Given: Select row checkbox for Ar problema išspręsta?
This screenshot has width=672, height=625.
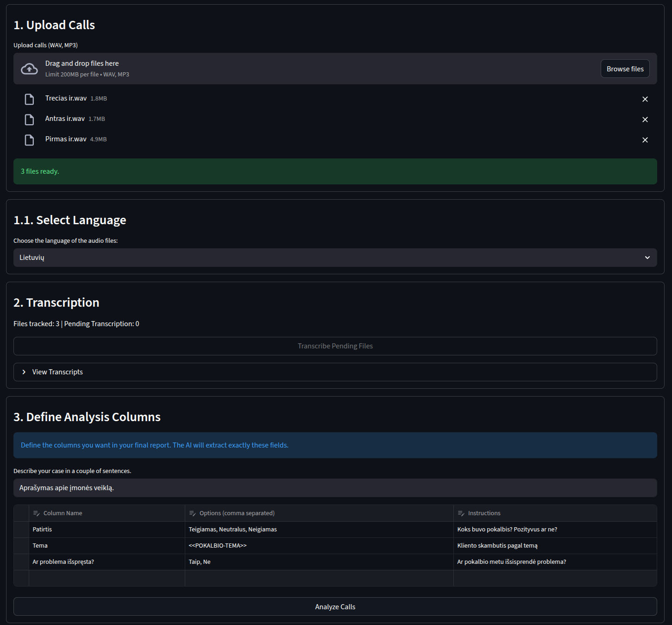Looking at the screenshot, I should 21,562.
